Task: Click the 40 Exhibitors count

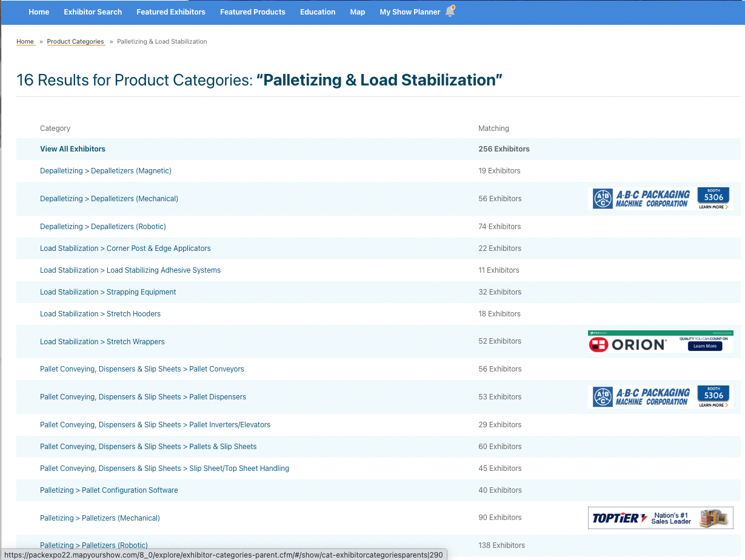Action: 500,490
